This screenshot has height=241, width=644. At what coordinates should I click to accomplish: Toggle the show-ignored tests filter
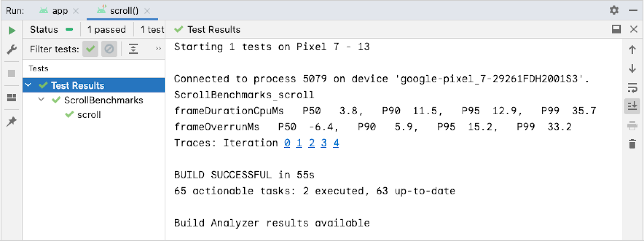pos(109,49)
